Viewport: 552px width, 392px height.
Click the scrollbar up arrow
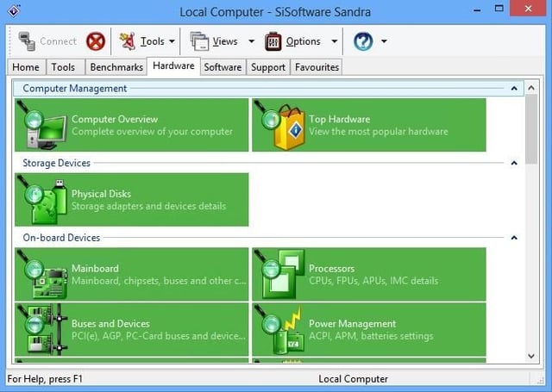tap(531, 88)
